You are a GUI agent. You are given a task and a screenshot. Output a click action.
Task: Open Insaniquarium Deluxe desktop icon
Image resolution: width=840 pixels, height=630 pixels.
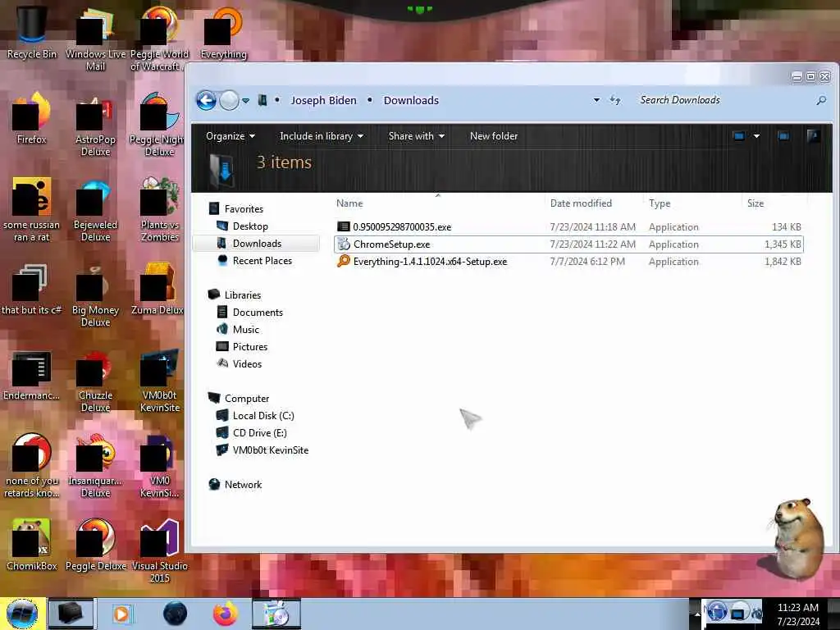pyautogui.click(x=95, y=466)
